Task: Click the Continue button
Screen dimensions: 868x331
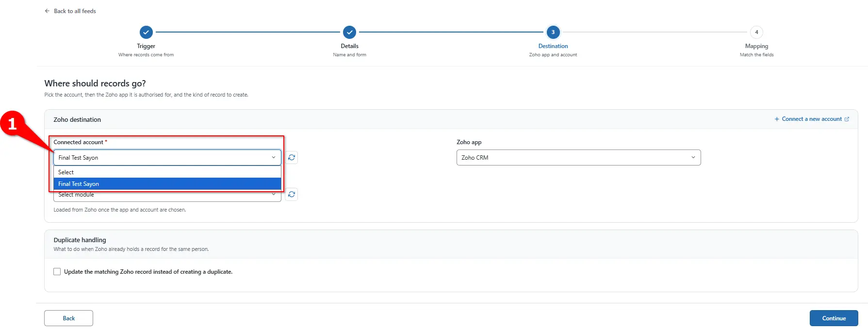Action: (x=834, y=318)
